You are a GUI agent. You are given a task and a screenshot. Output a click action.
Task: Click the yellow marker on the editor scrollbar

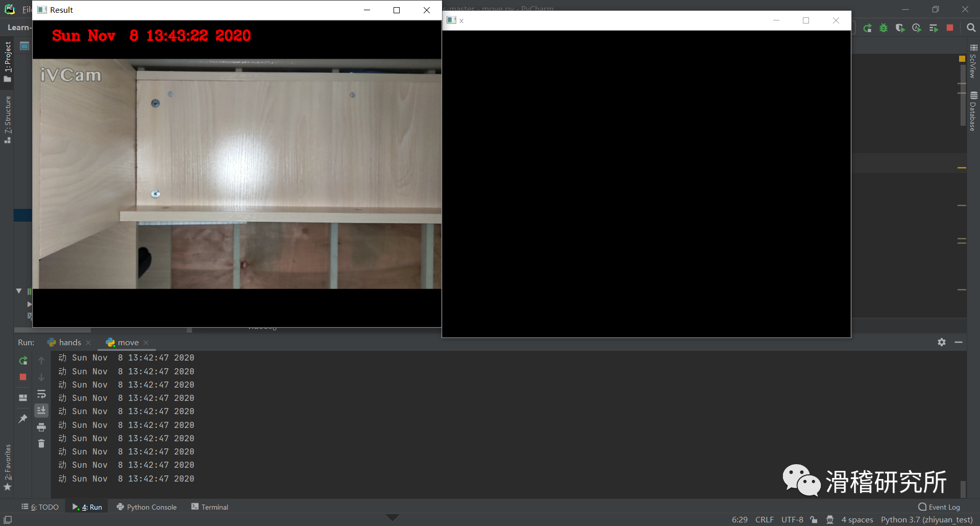pyautogui.click(x=961, y=60)
